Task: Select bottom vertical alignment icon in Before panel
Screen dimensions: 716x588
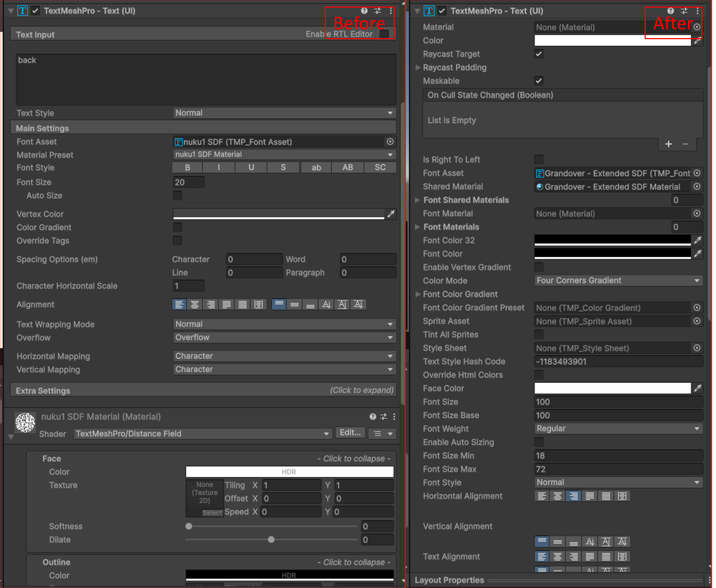Action: pyautogui.click(x=310, y=304)
